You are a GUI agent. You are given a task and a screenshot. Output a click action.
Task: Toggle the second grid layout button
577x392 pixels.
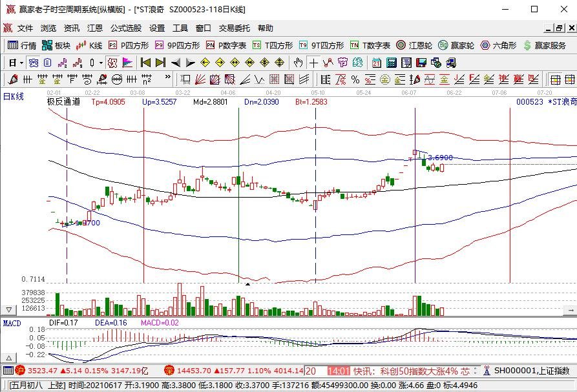pyautogui.click(x=570, y=79)
